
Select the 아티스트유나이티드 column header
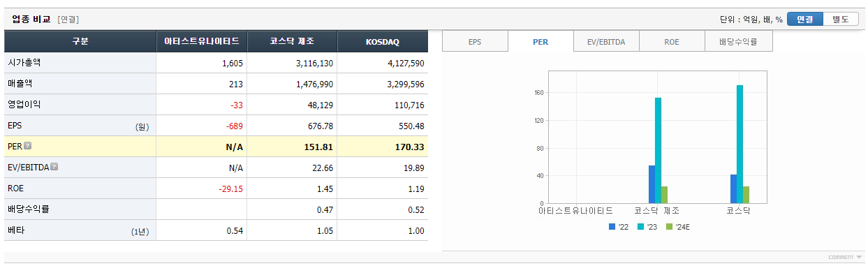tap(202, 42)
